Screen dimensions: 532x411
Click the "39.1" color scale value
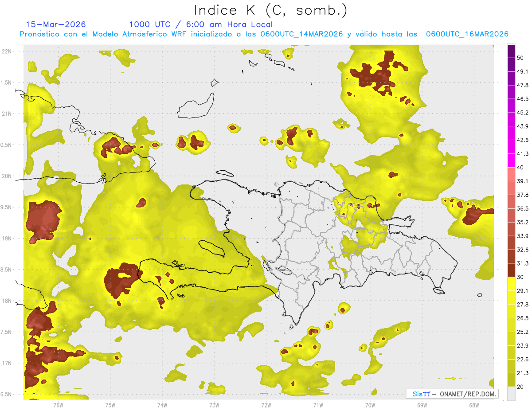coord(523,181)
